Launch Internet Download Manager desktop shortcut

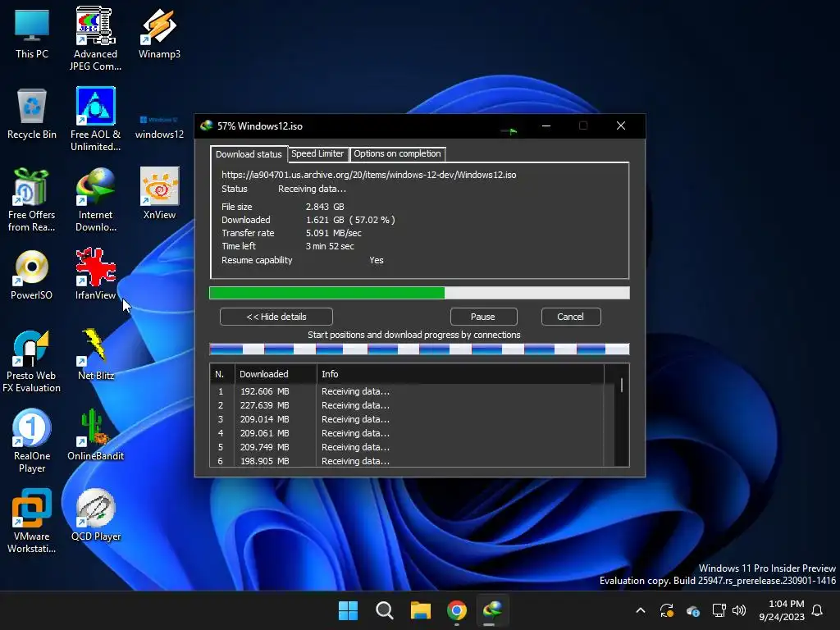95,199
